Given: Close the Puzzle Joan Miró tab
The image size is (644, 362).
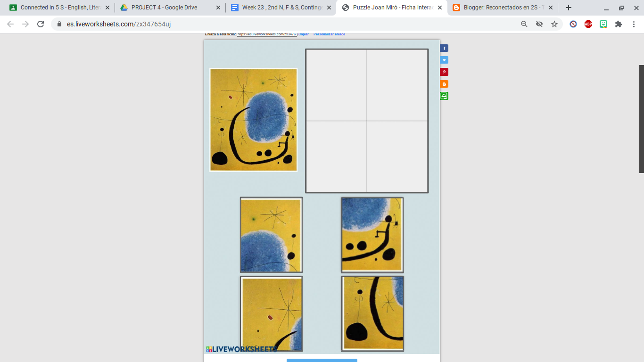Looking at the screenshot, I should click(x=440, y=8).
